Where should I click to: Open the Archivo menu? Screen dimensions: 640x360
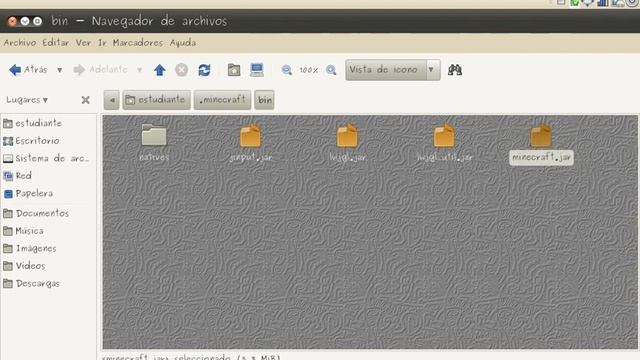pyautogui.click(x=20, y=42)
